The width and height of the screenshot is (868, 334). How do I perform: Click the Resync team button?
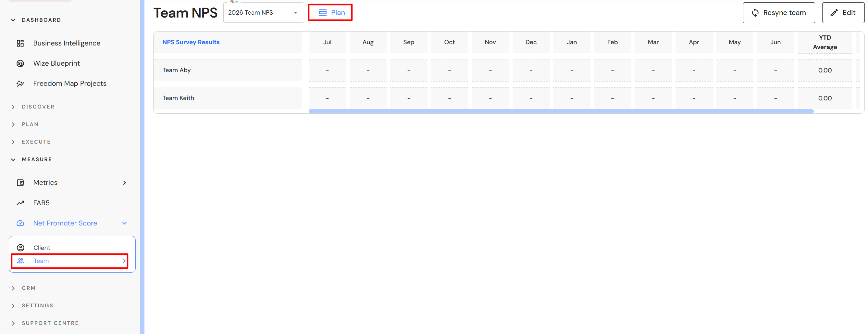click(779, 12)
